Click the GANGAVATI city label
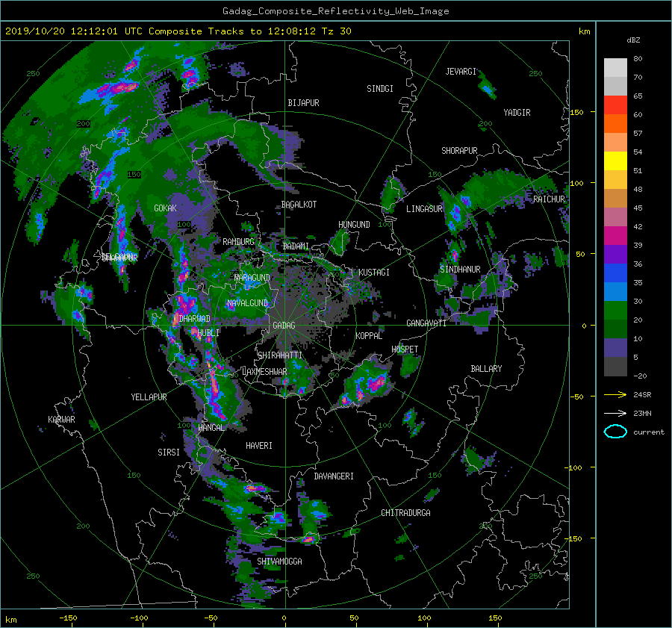This screenshot has width=672, height=628. pyautogui.click(x=426, y=323)
